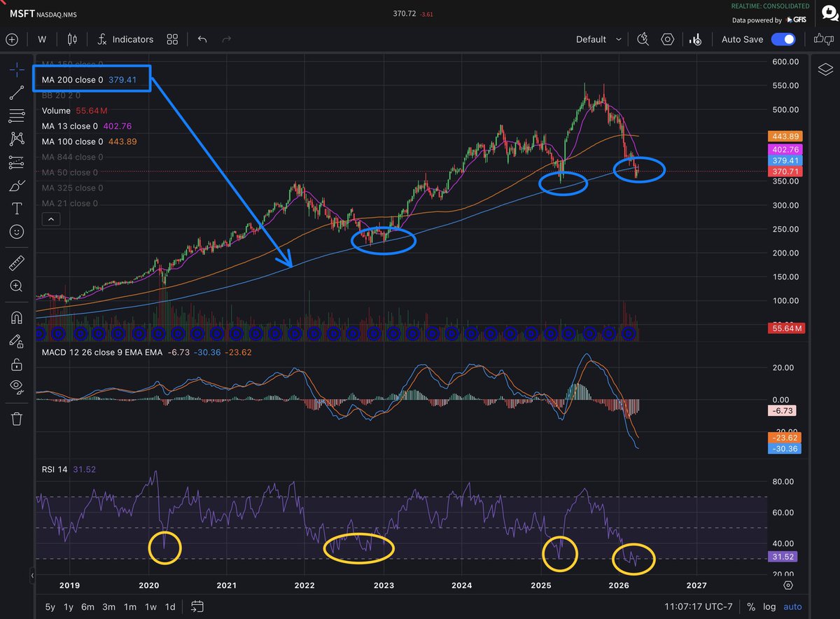
Task: Set time range to 1m
Action: pos(129,606)
